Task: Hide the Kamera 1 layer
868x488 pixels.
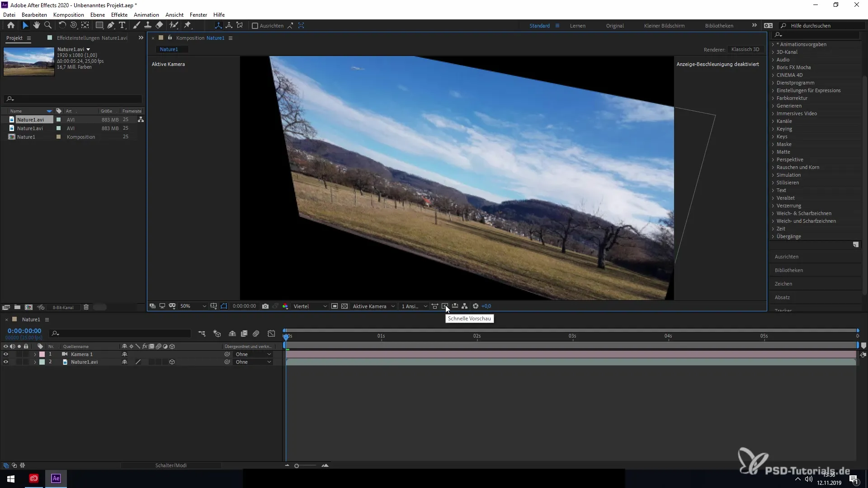Action: [6, 354]
